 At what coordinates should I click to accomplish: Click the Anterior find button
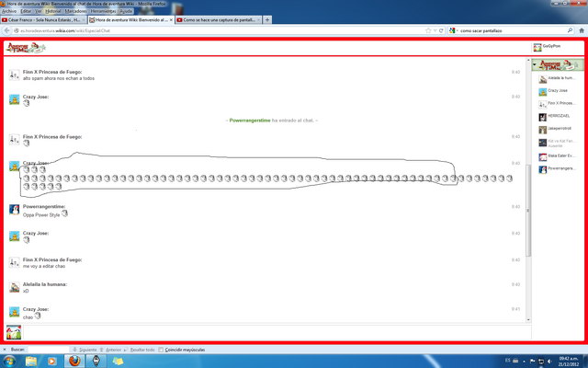coord(110,350)
